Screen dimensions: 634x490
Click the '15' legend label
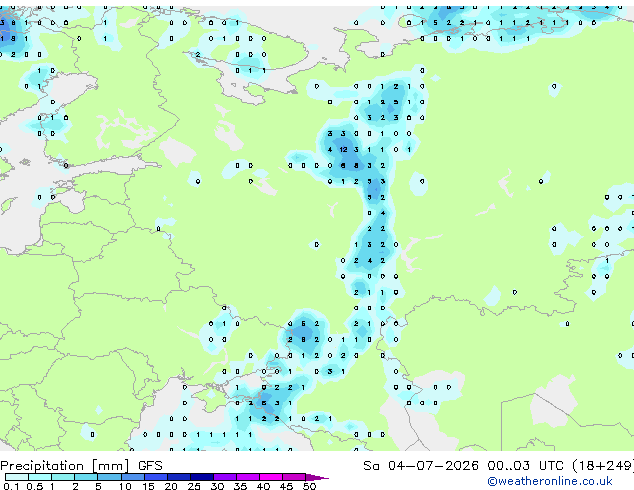(x=148, y=486)
